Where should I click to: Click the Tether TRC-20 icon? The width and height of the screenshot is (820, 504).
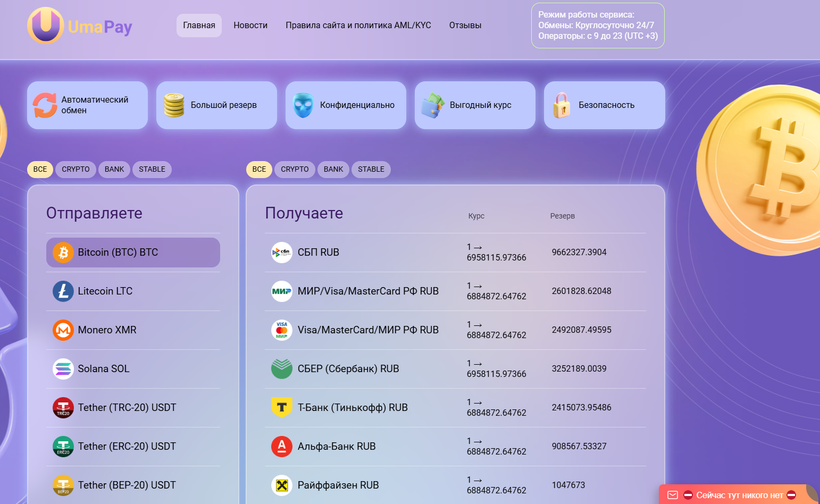tap(63, 408)
